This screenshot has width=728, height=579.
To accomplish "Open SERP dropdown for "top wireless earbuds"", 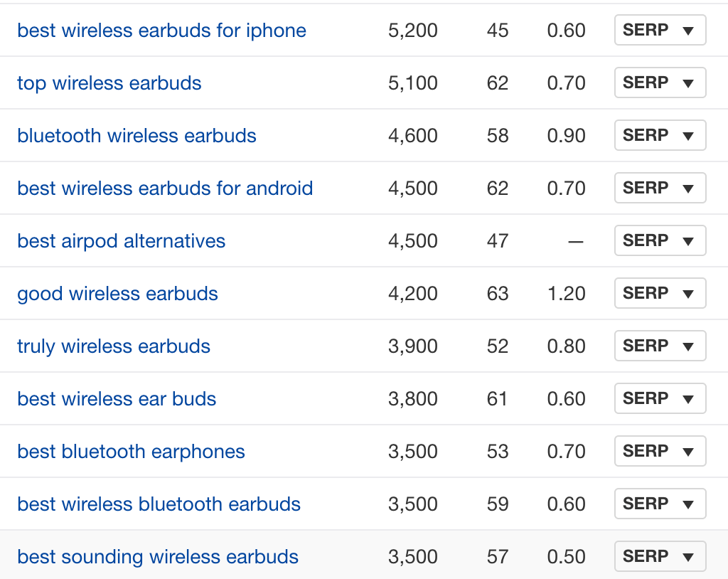I will tap(659, 83).
